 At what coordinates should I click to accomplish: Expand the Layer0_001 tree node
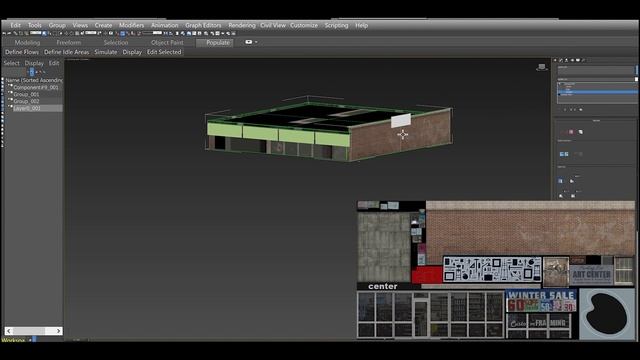(10, 107)
